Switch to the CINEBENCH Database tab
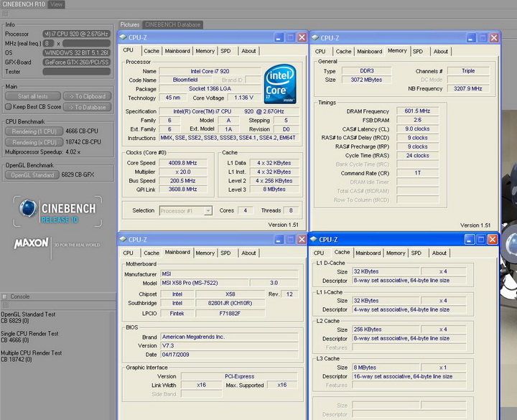The image size is (517, 420). point(173,24)
